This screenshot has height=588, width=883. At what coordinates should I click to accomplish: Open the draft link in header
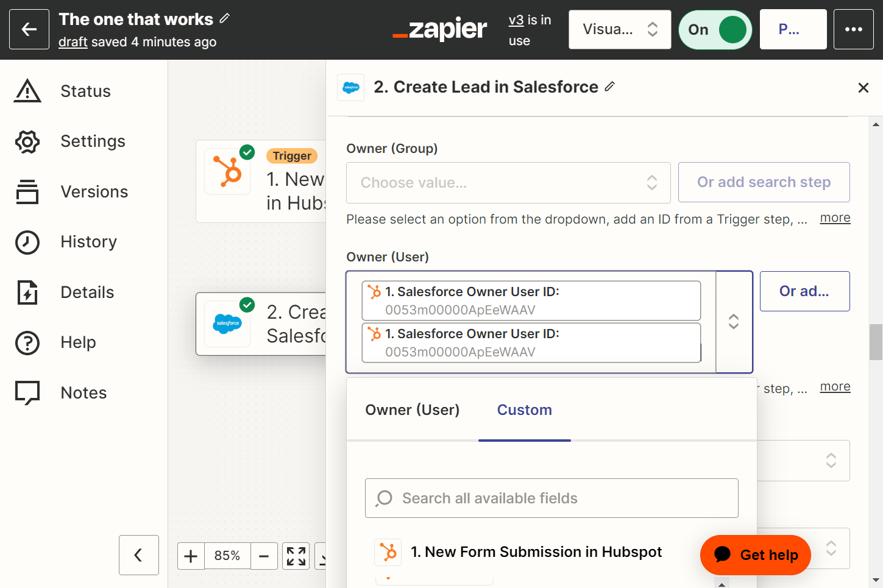coord(73,42)
